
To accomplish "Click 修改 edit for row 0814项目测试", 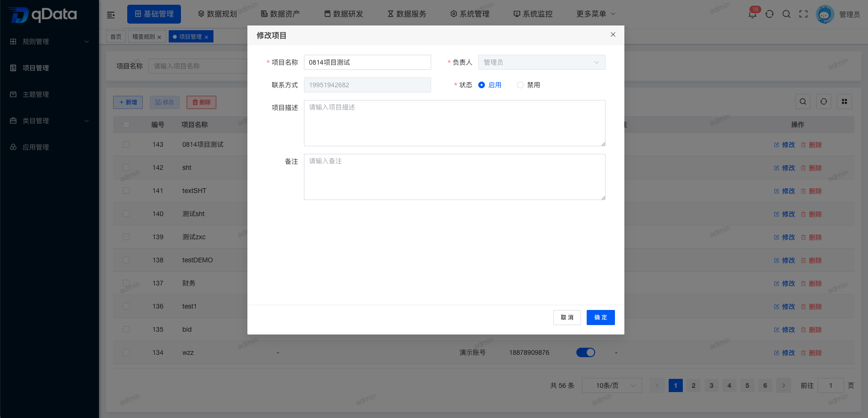I will [x=785, y=145].
